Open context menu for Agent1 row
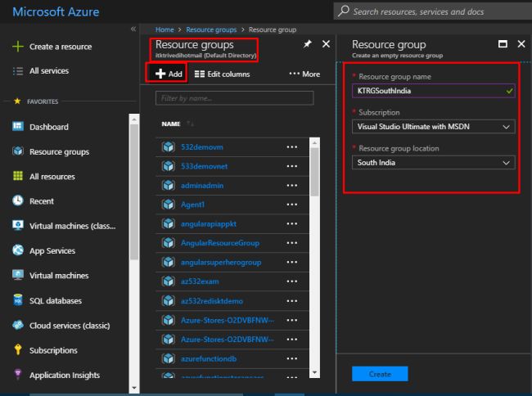 pos(292,205)
